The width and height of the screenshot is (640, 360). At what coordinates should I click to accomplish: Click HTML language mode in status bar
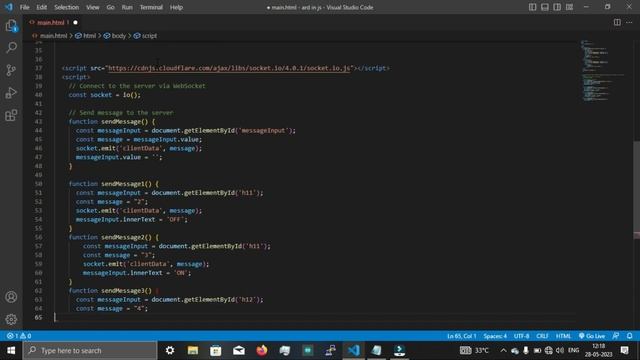563,336
